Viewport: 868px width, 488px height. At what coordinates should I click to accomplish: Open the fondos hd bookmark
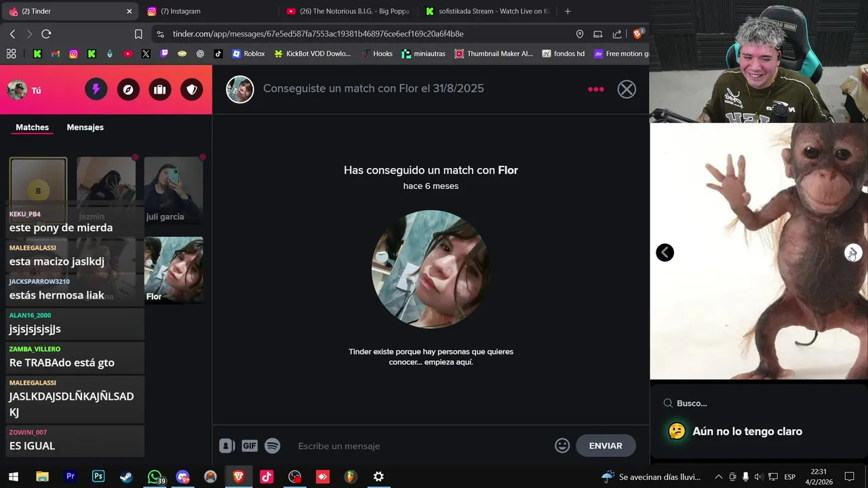pyautogui.click(x=564, y=54)
